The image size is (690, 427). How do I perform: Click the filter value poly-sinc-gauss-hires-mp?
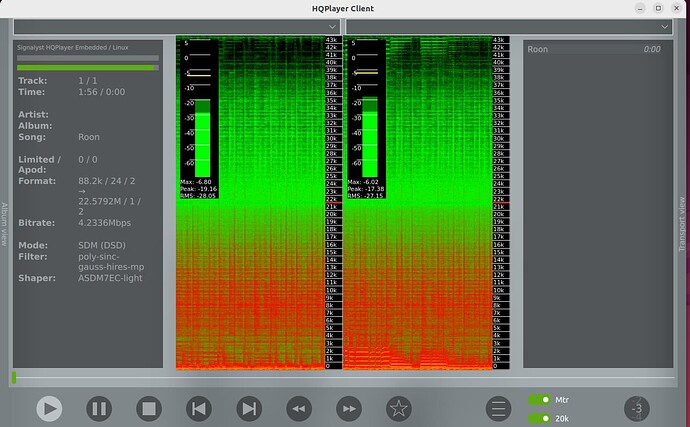click(111, 262)
